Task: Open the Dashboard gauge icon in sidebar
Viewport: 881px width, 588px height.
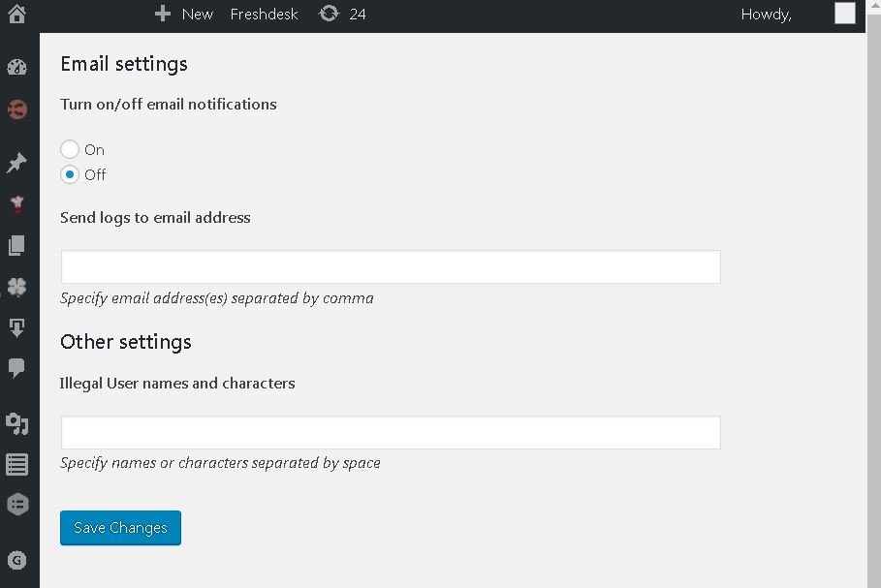Action: 16,67
